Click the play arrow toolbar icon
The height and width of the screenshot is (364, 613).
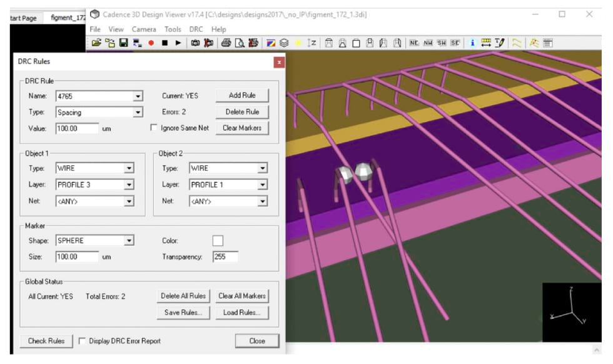point(178,43)
